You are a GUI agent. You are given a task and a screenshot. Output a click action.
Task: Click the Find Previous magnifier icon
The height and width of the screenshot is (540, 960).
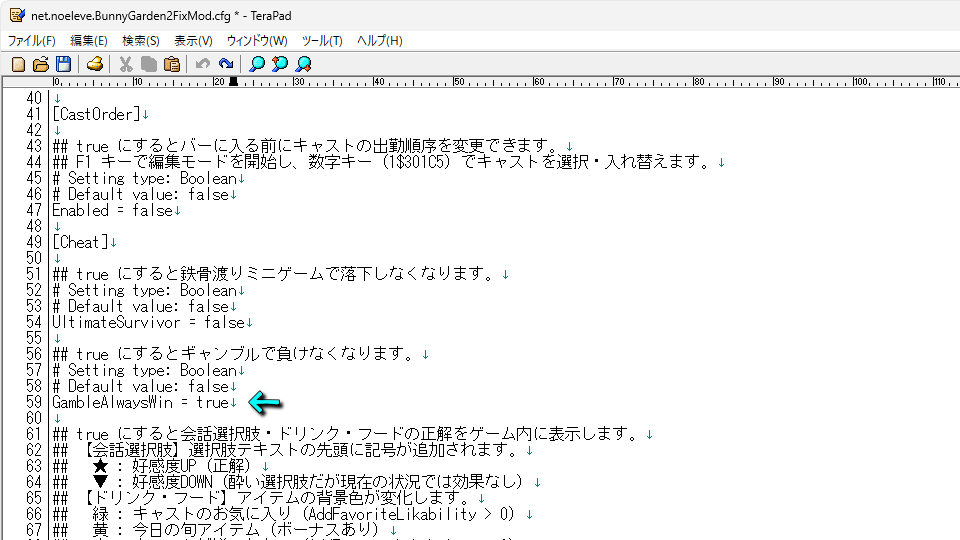click(280, 64)
